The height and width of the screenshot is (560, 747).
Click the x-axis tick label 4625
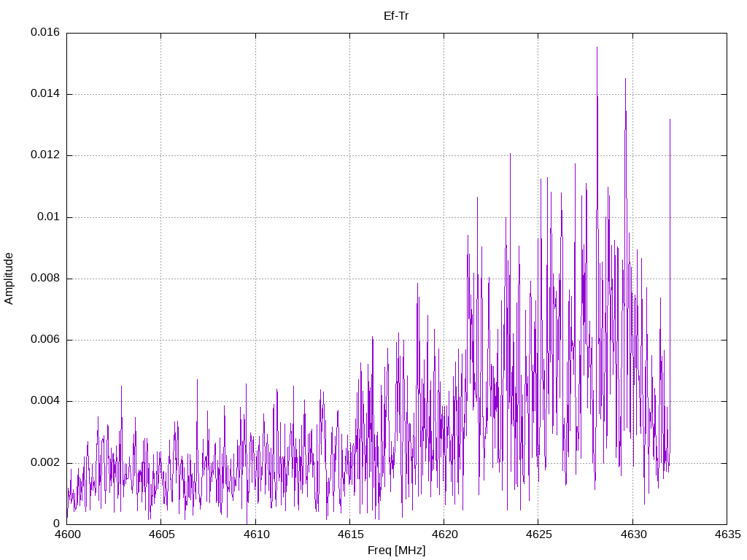click(539, 534)
